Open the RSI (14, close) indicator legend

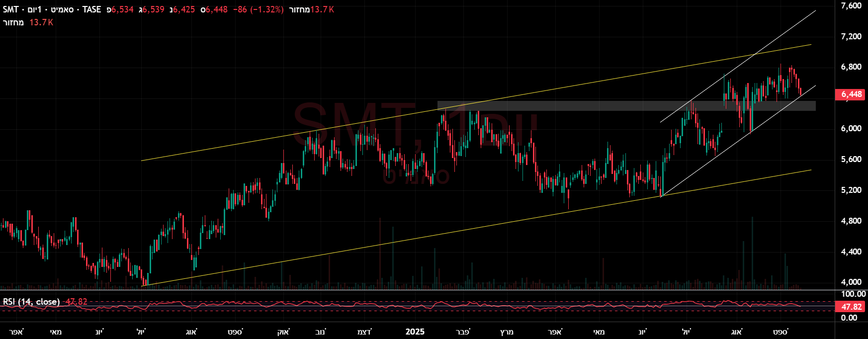coord(31,302)
